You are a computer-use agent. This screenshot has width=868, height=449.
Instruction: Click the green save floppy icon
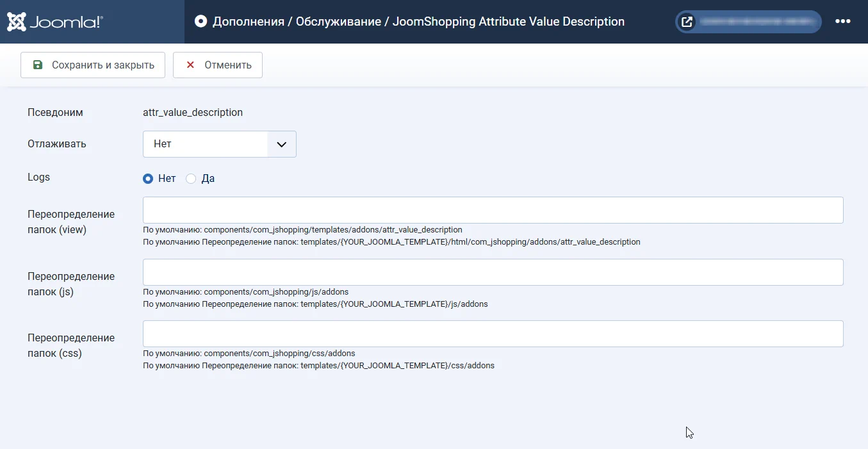click(38, 65)
